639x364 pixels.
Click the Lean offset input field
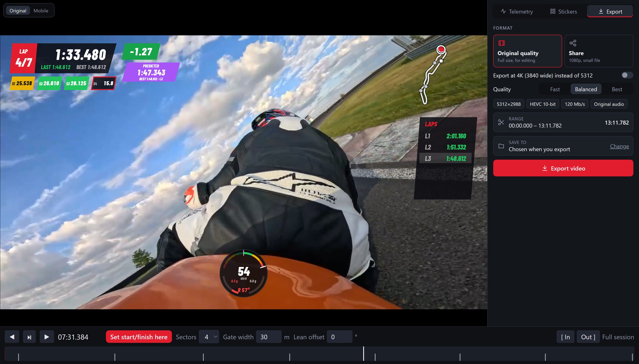pyautogui.click(x=339, y=337)
